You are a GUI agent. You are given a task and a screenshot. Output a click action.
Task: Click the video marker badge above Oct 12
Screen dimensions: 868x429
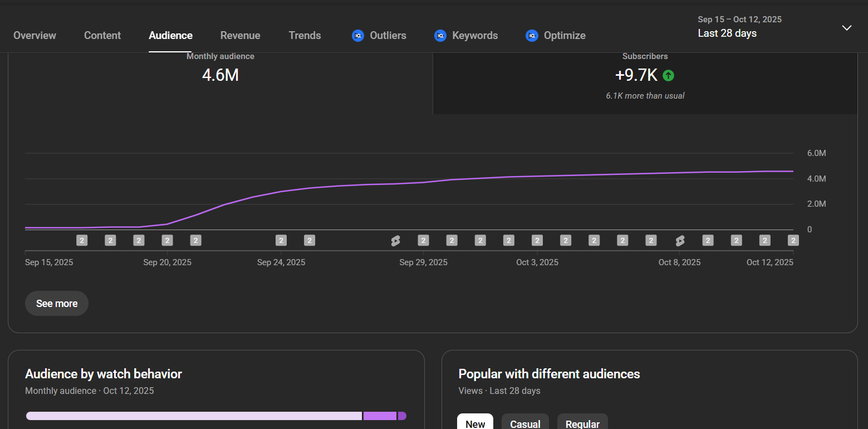[793, 241]
